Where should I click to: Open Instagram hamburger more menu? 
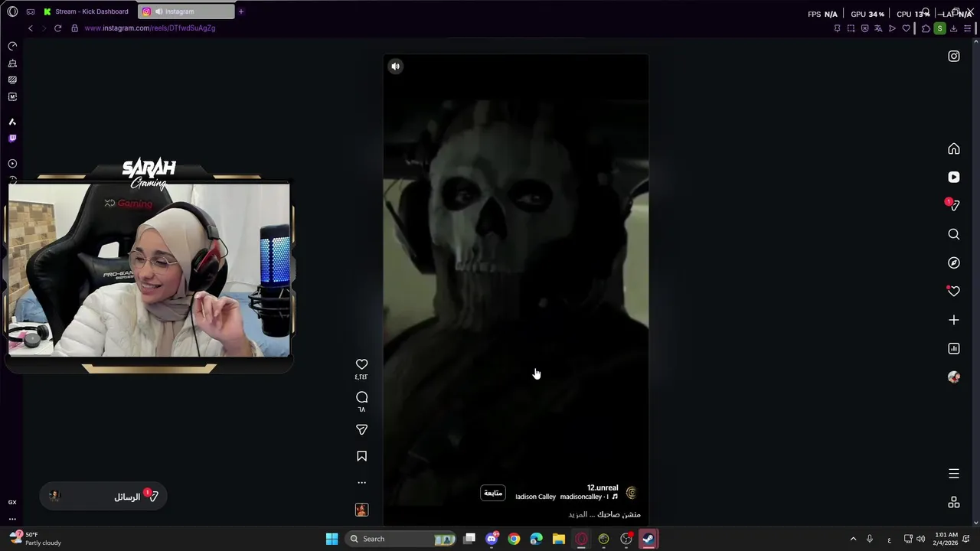point(953,474)
